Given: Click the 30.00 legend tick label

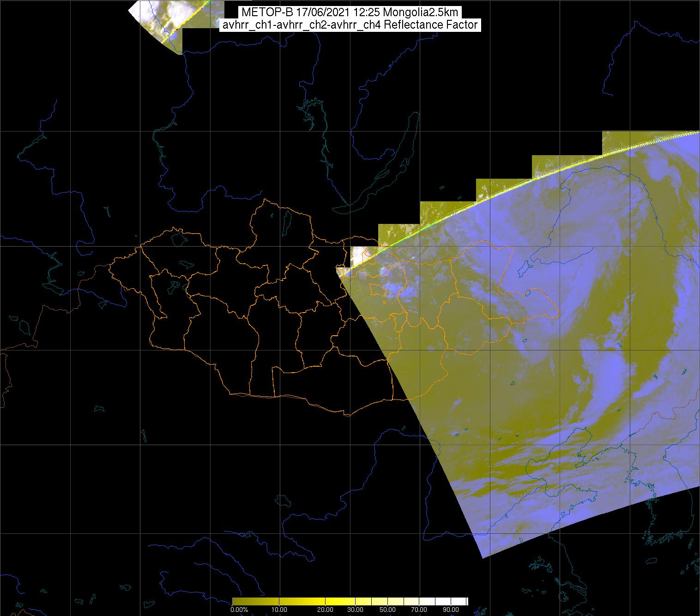Looking at the screenshot, I should coord(356,610).
